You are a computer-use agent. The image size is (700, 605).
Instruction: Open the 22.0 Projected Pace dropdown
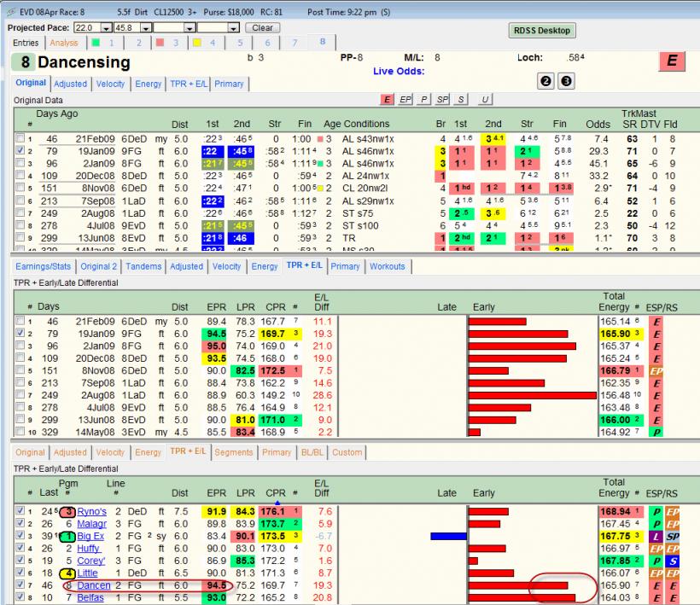[x=106, y=27]
